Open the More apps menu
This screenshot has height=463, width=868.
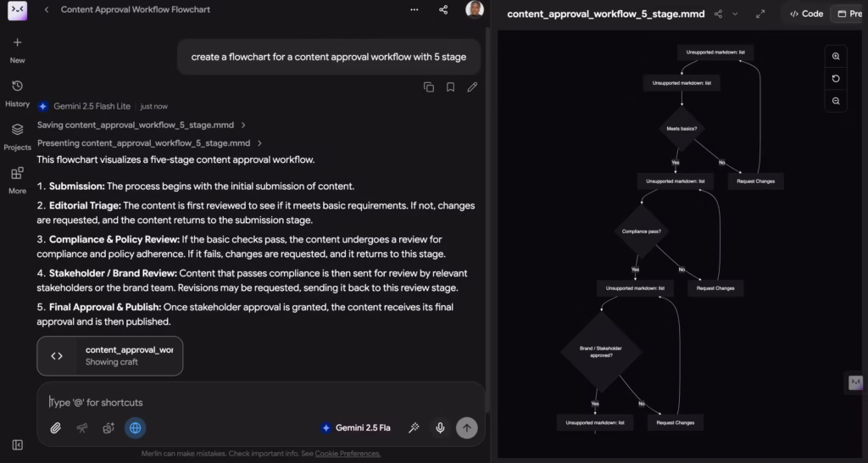point(17,180)
